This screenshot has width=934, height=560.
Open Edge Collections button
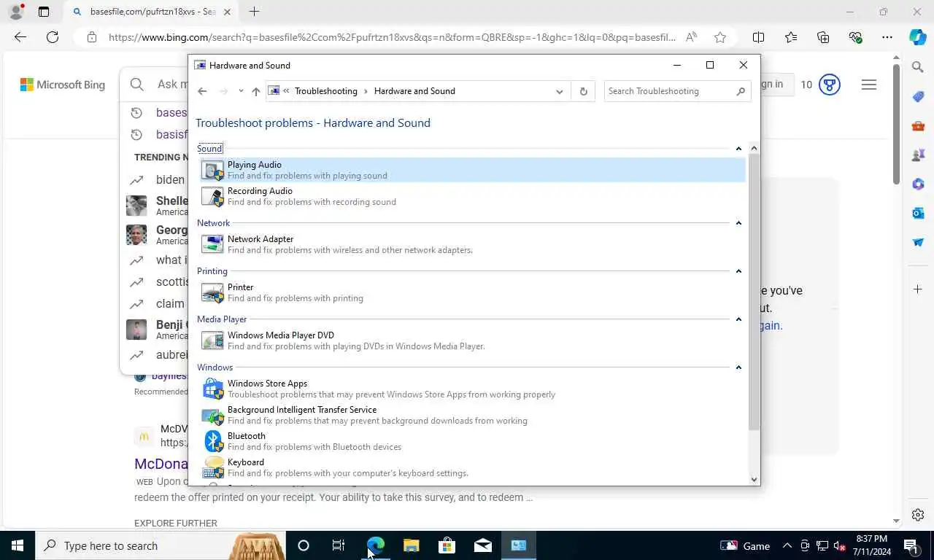point(823,37)
